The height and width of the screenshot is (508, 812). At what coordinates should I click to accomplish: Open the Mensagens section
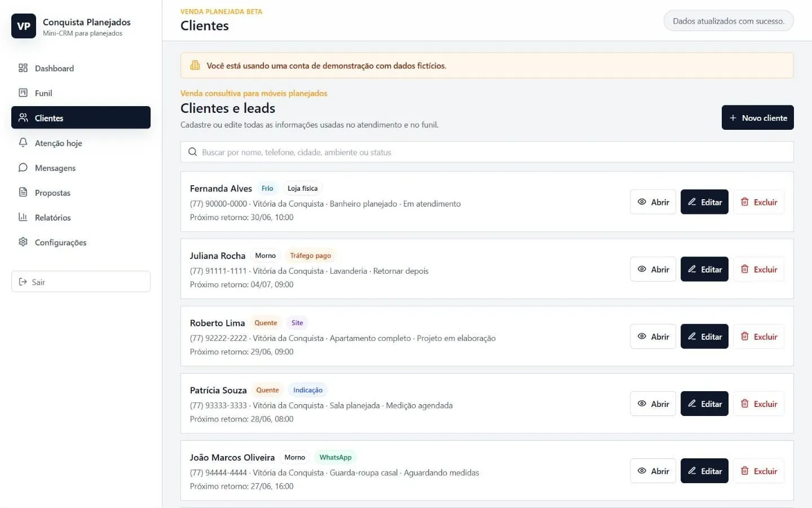(x=81, y=168)
